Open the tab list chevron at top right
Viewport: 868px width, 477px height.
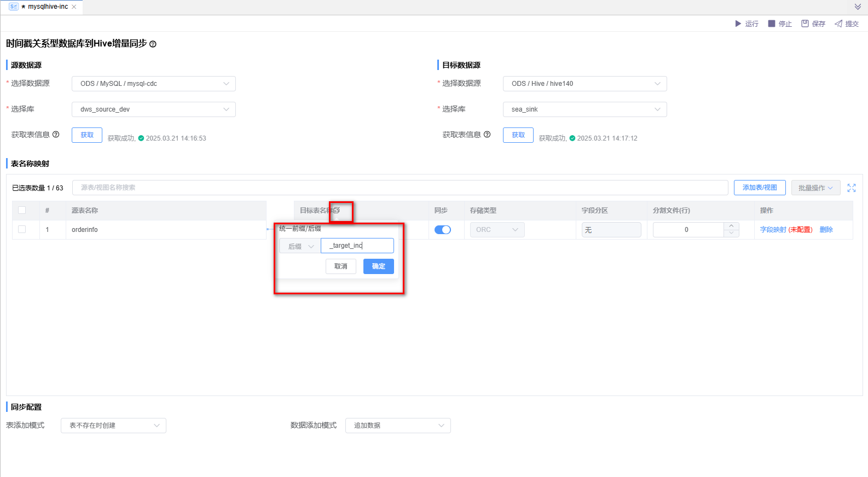(x=858, y=7)
